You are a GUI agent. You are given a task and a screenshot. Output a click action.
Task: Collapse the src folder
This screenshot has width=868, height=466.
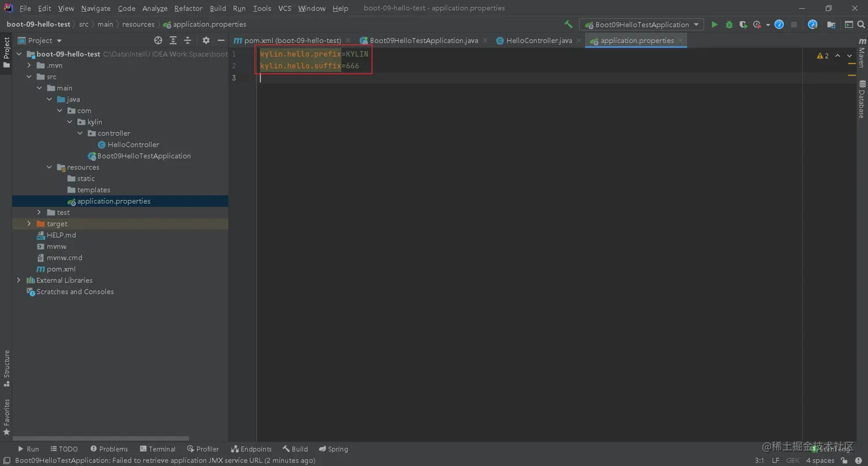pyautogui.click(x=29, y=76)
